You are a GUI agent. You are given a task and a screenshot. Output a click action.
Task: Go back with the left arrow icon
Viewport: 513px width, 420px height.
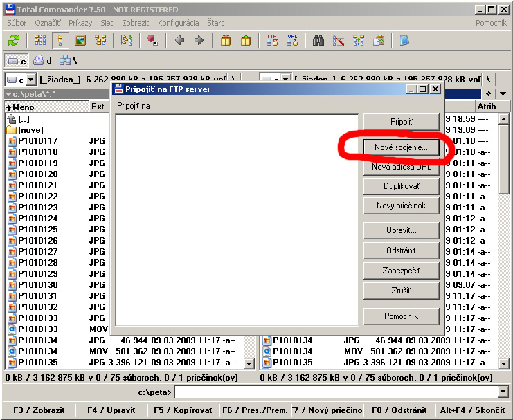(179, 41)
